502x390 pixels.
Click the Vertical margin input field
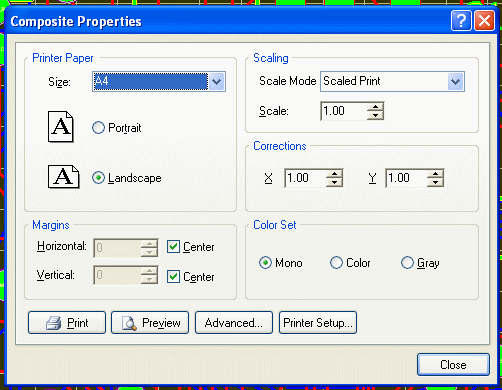click(117, 275)
